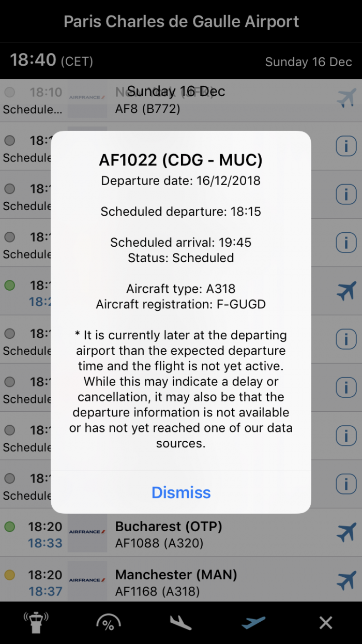This screenshot has width=362, height=644.
Task: Tap airplane icon for Manchester AF1168 flight
Action: pyautogui.click(x=346, y=580)
